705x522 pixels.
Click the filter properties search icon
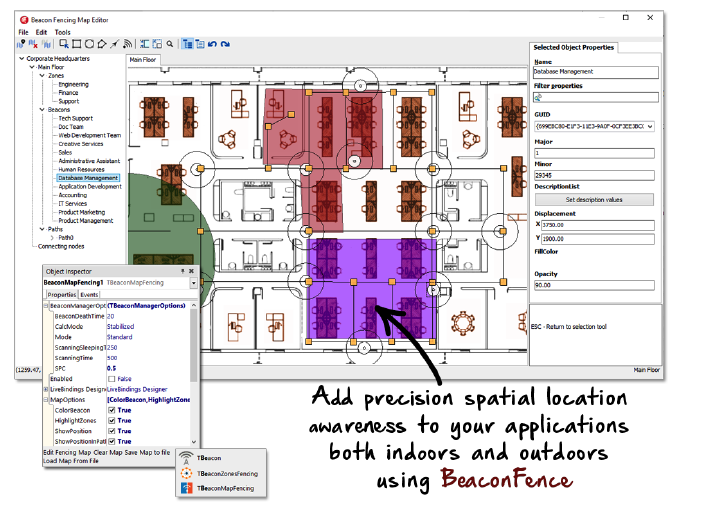point(538,97)
